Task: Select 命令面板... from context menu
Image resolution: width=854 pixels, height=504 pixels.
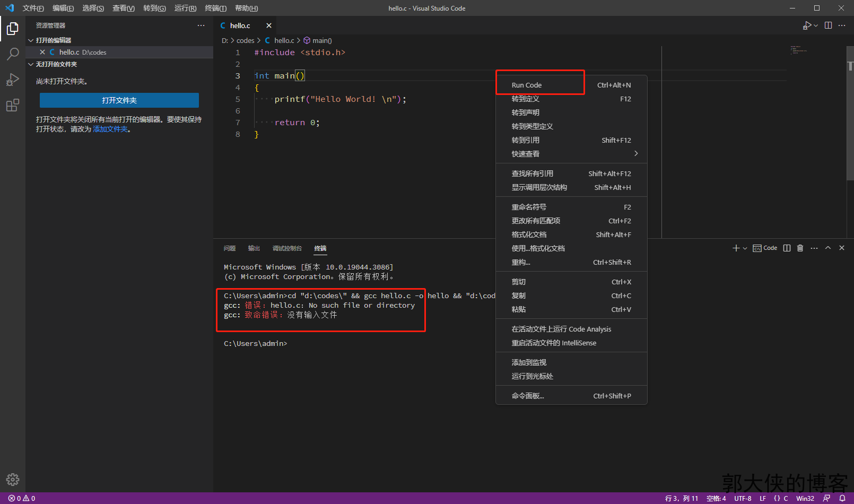Action: [x=571, y=396]
